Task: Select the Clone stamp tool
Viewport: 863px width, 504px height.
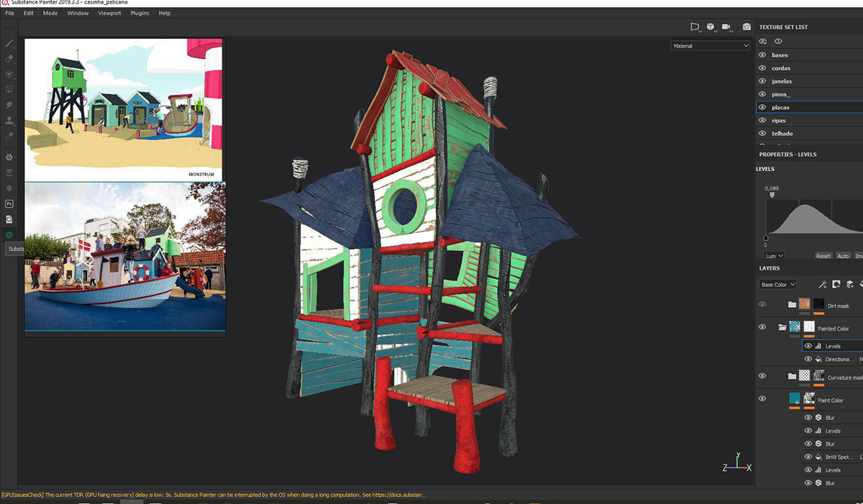Action: 9,119
